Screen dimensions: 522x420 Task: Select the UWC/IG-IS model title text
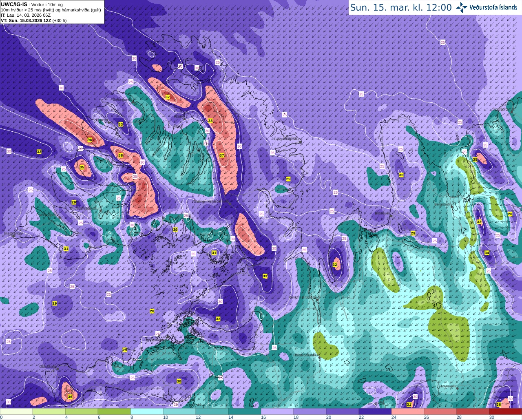(14, 4)
